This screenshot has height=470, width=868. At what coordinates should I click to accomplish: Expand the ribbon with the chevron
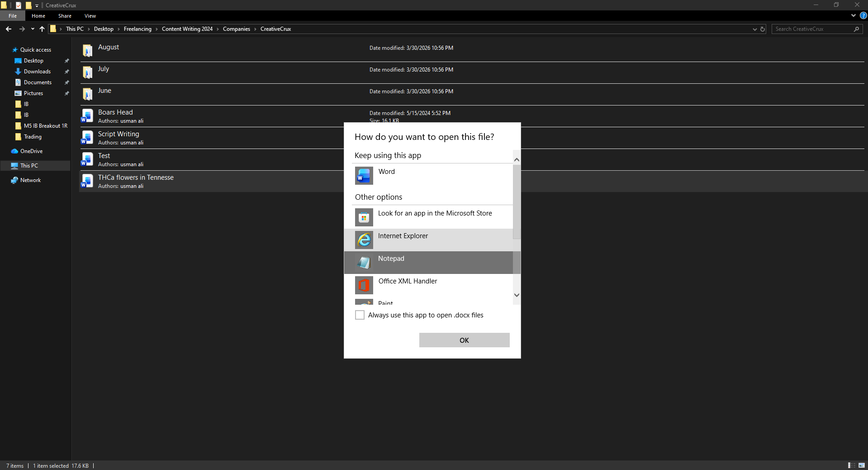click(854, 15)
